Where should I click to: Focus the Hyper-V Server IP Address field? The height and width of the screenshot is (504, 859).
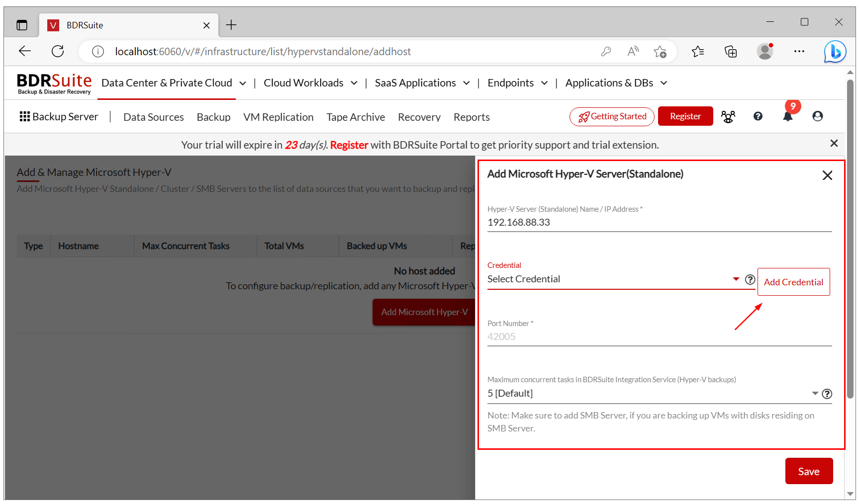pos(660,223)
